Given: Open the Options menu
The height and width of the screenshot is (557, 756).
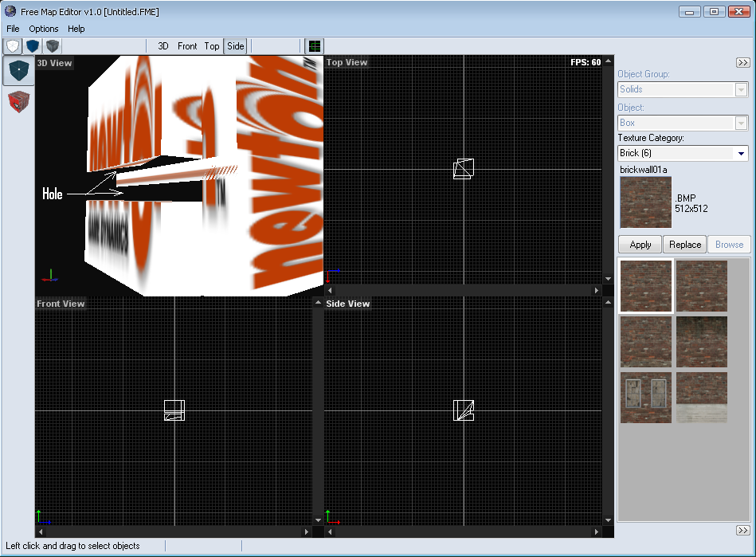Looking at the screenshot, I should [43, 29].
